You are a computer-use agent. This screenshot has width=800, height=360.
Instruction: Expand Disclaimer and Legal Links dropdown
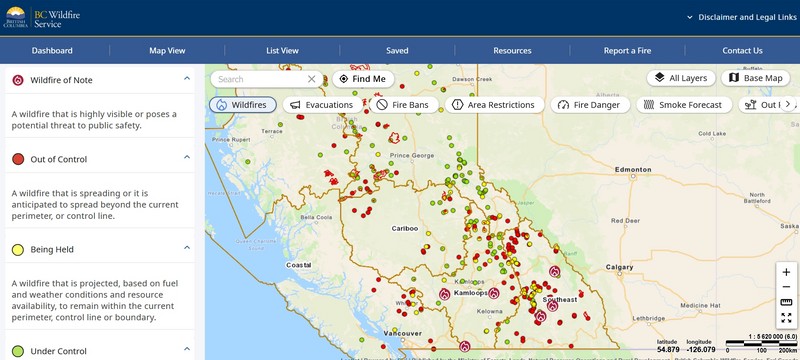[742, 17]
